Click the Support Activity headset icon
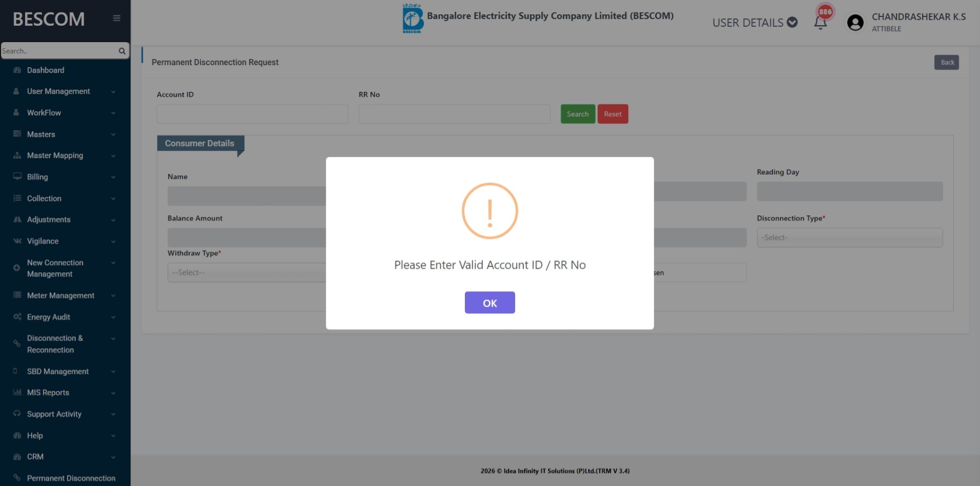 click(x=17, y=413)
